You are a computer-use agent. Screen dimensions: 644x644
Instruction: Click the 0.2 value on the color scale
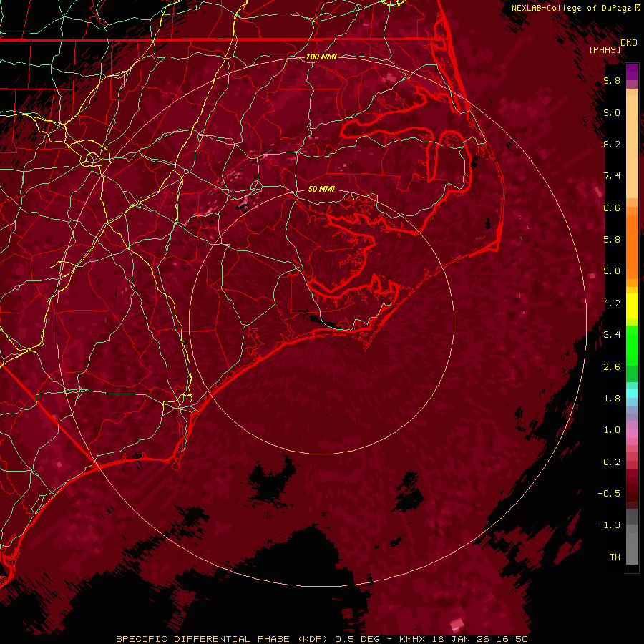tap(612, 462)
